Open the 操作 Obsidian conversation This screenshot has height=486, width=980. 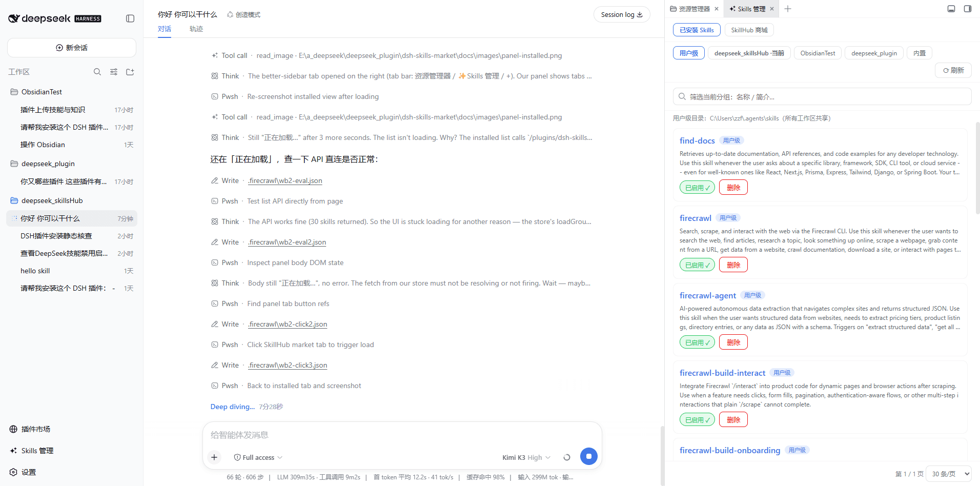click(x=72, y=145)
